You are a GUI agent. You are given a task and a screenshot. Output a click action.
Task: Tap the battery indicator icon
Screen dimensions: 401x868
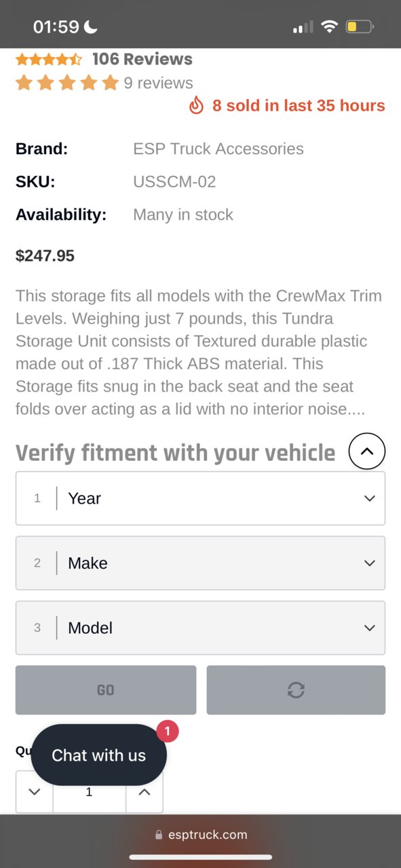pos(360,27)
